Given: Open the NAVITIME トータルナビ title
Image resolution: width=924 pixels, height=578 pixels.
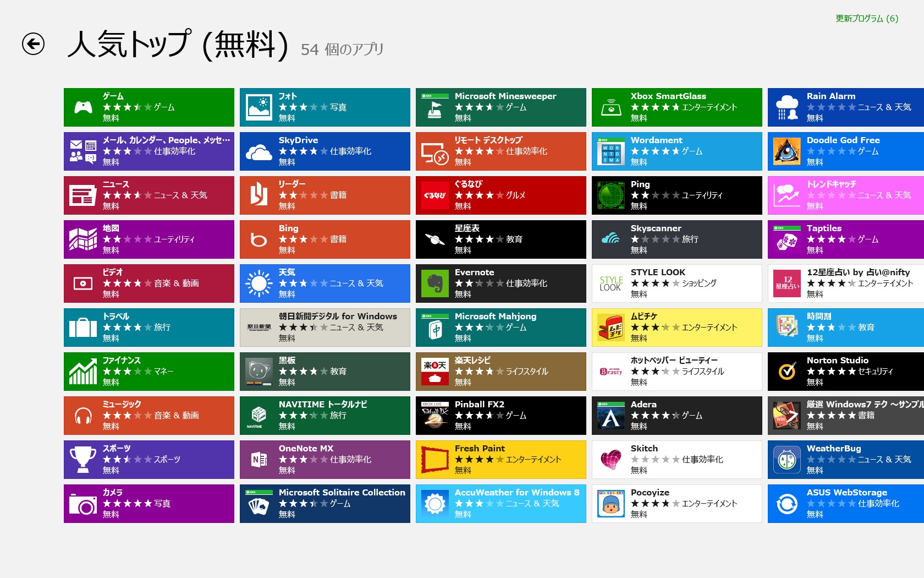Looking at the screenshot, I should pos(323,405).
